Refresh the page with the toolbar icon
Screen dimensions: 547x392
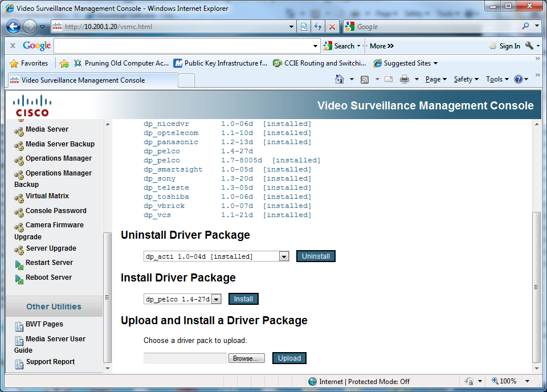click(319, 26)
